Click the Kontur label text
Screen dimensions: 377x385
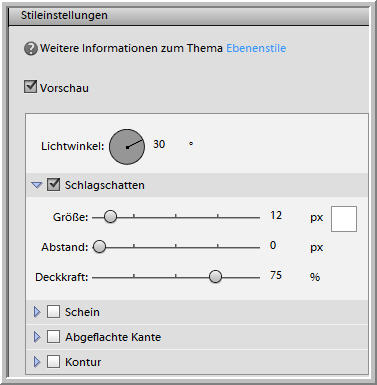click(83, 362)
